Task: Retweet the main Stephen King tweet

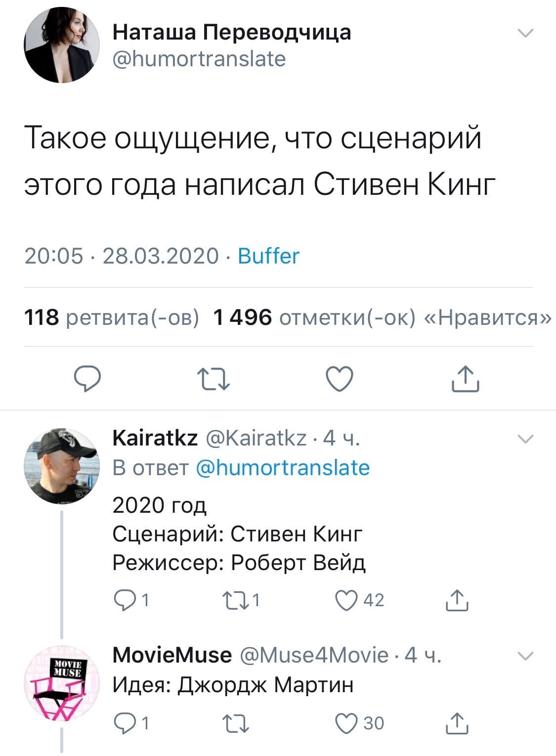Action: (214, 379)
